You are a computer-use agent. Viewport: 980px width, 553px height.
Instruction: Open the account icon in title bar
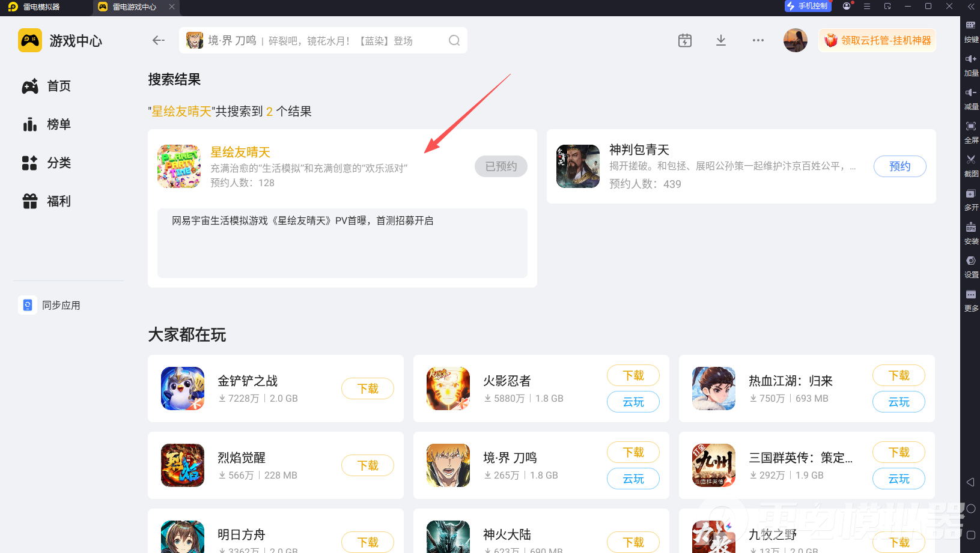[847, 6]
